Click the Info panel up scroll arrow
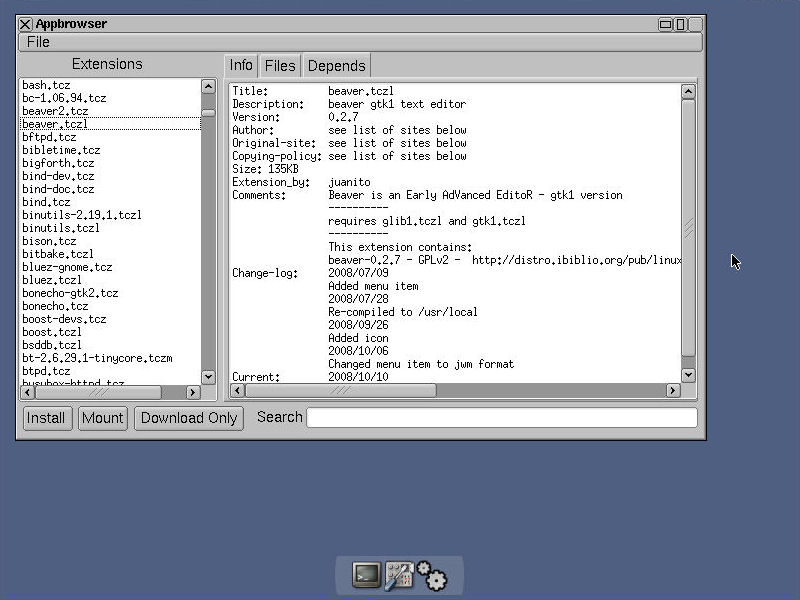This screenshot has width=800, height=600. (x=688, y=90)
